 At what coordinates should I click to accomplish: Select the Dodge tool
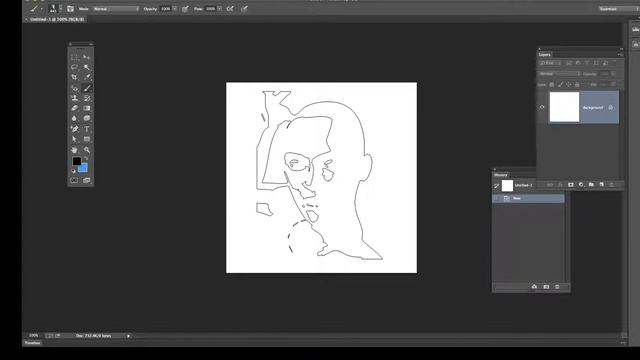tap(87, 118)
